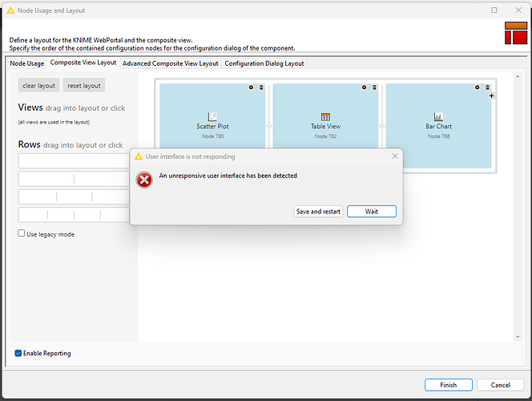This screenshot has width=532, height=401.
Task: Enable the Use legacy mode checkbox
Action: tap(22, 233)
